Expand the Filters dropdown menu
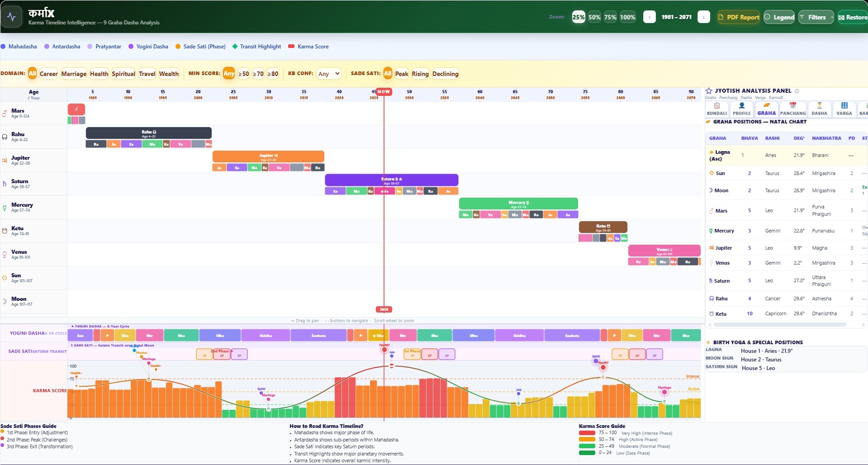The height and width of the screenshot is (465, 868). (816, 17)
